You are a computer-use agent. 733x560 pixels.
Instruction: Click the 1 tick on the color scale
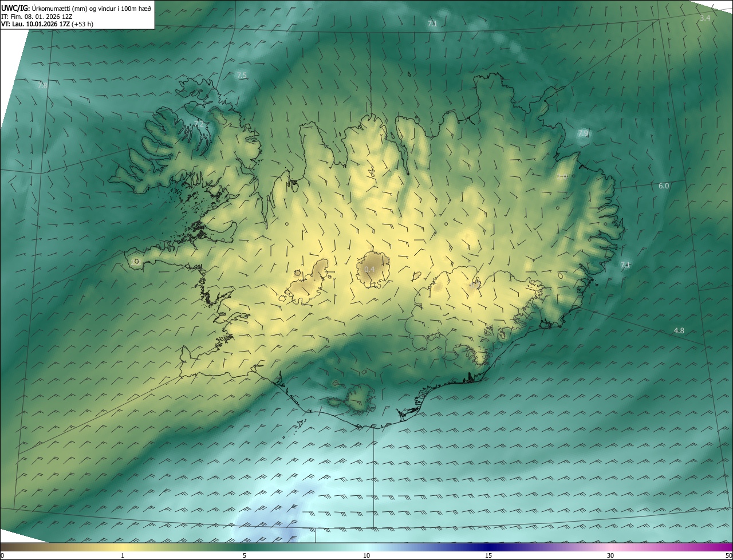click(123, 555)
